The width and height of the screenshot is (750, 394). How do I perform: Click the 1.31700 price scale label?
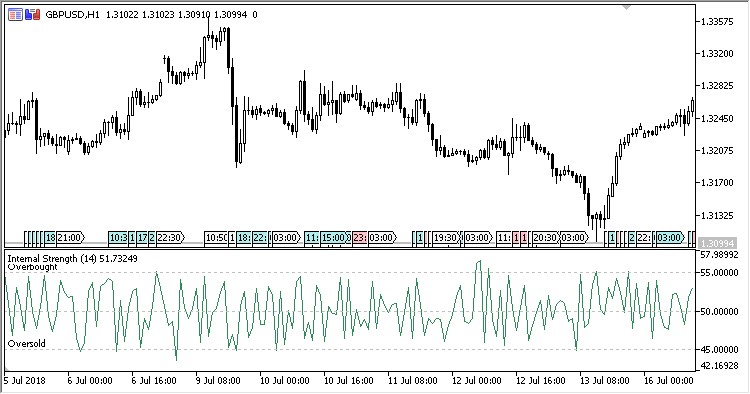[717, 183]
